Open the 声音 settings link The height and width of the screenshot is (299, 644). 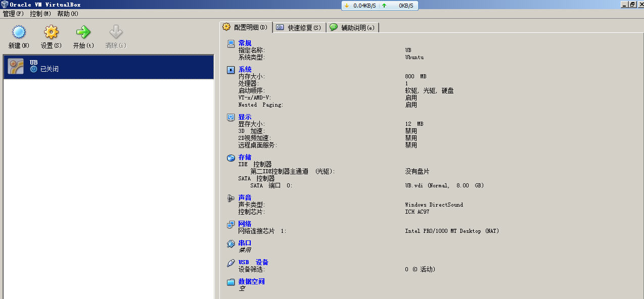(245, 198)
